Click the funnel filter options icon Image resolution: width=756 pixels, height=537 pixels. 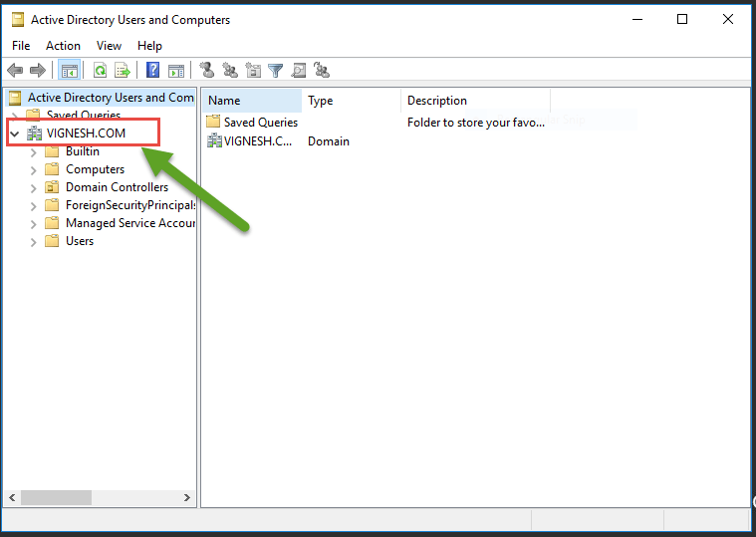[275, 70]
